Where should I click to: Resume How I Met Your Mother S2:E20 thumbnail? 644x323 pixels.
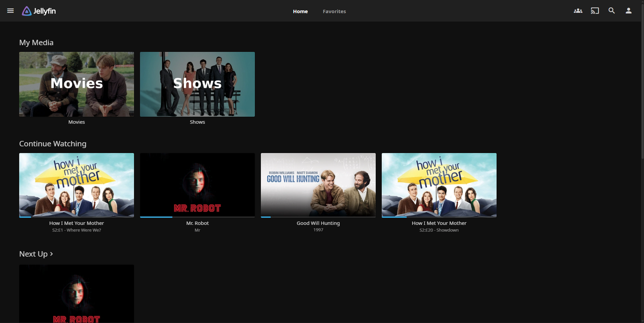(439, 185)
